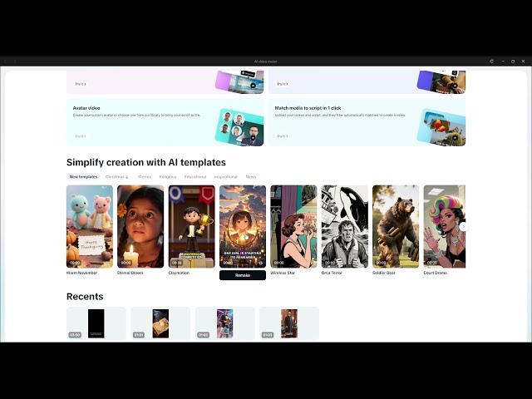The width and height of the screenshot is (532, 399).
Task: Open the third recent project with neon figure
Action: coord(225,323)
